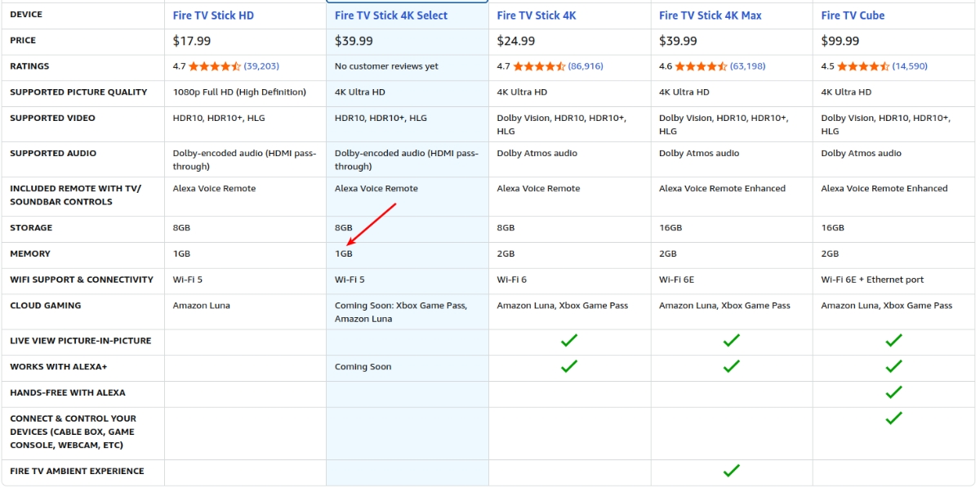980x488 pixels.
Task: Click Fire TV 4K Max Ambient Experience checkmark
Action: (x=731, y=471)
